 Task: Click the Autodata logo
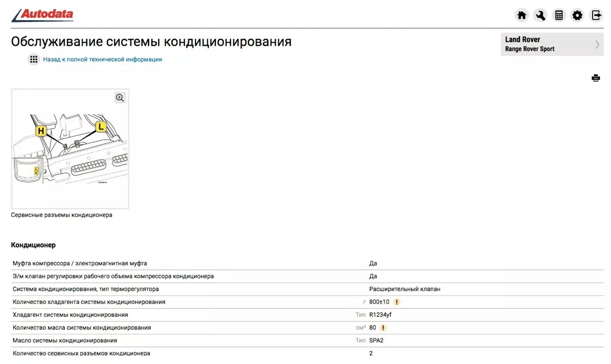pyautogui.click(x=42, y=15)
